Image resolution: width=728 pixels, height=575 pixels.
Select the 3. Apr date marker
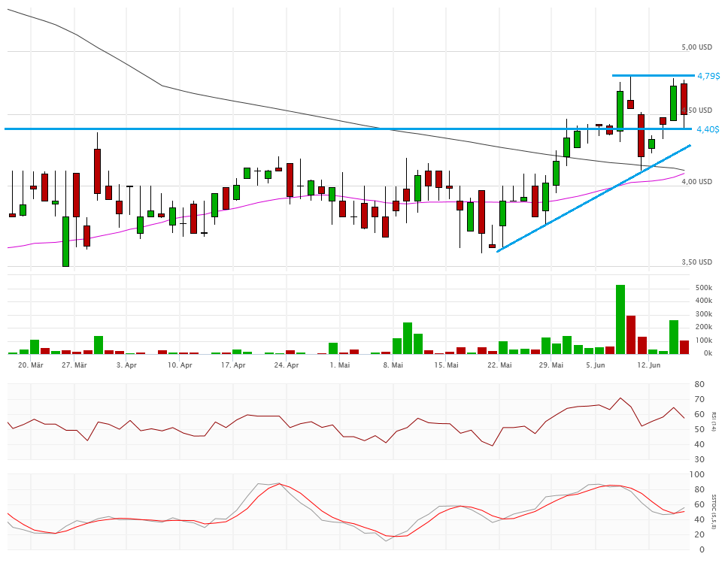pos(126,365)
